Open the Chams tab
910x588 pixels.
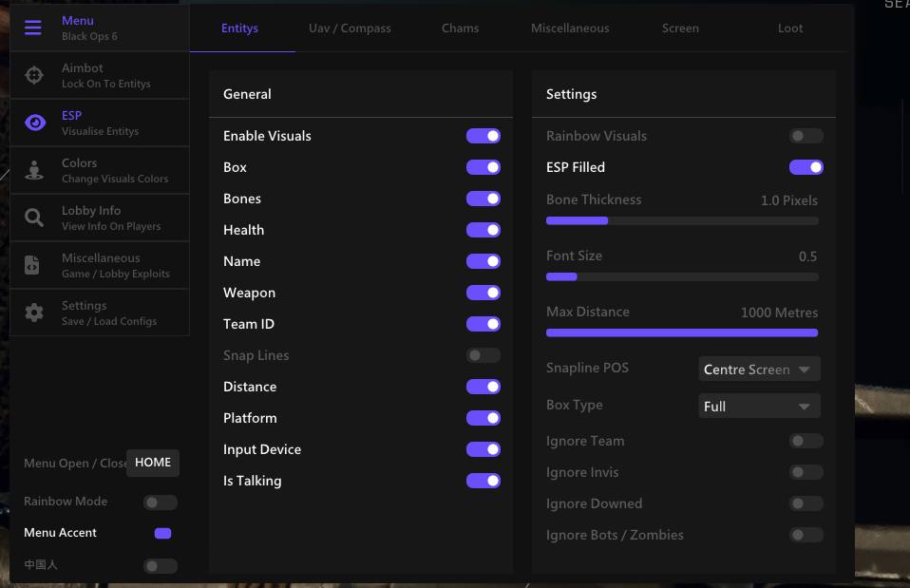tap(460, 28)
